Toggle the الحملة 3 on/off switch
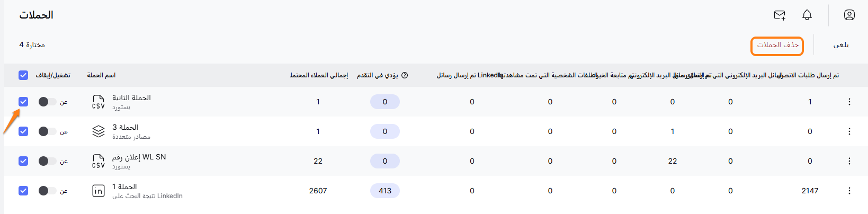This screenshot has height=214, width=868. coord(47,131)
